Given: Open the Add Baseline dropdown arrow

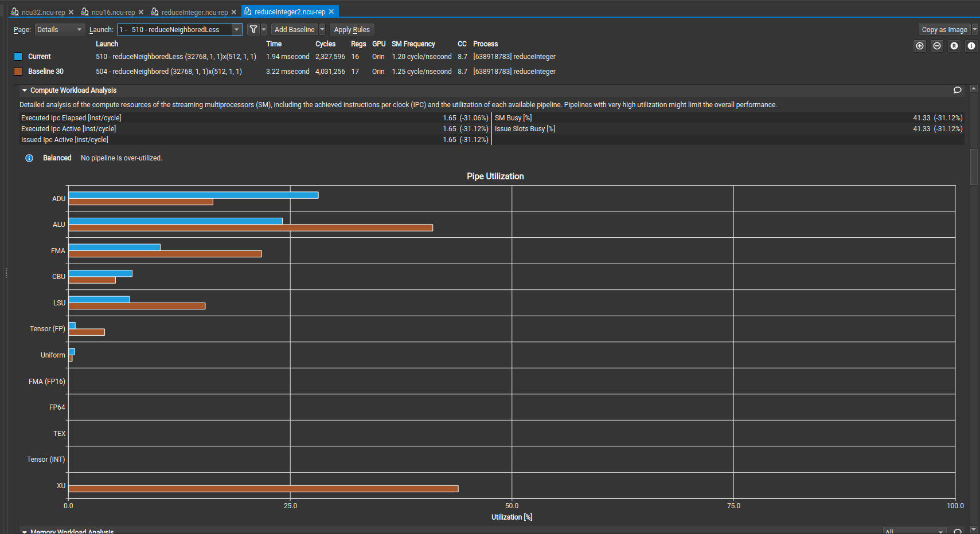Looking at the screenshot, I should tap(322, 29).
